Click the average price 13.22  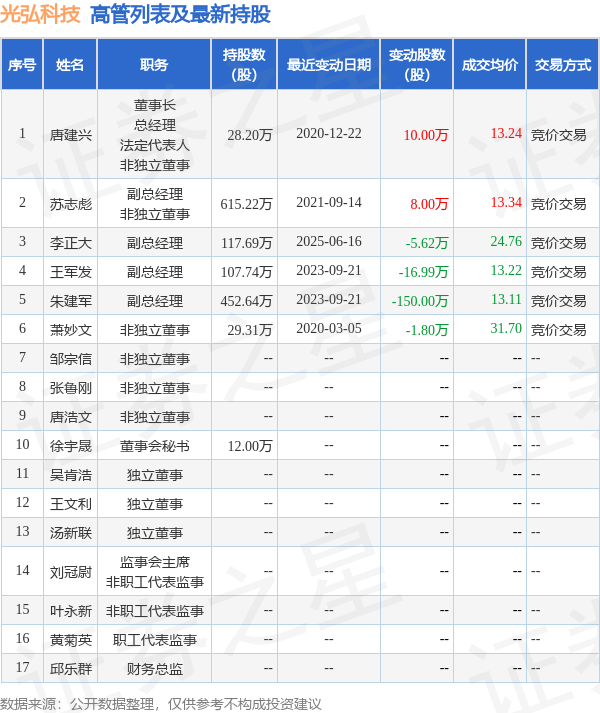point(506,270)
